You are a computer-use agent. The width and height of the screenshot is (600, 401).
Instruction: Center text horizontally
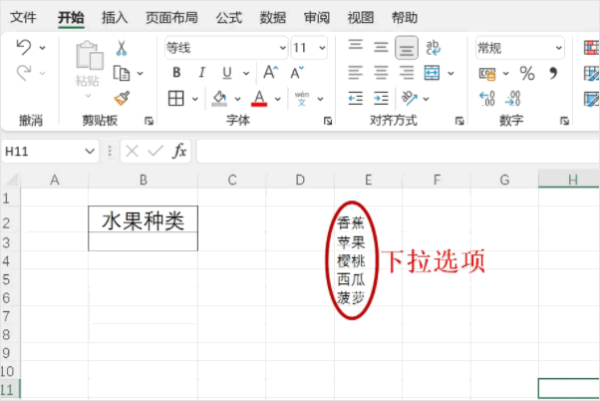coord(381,73)
